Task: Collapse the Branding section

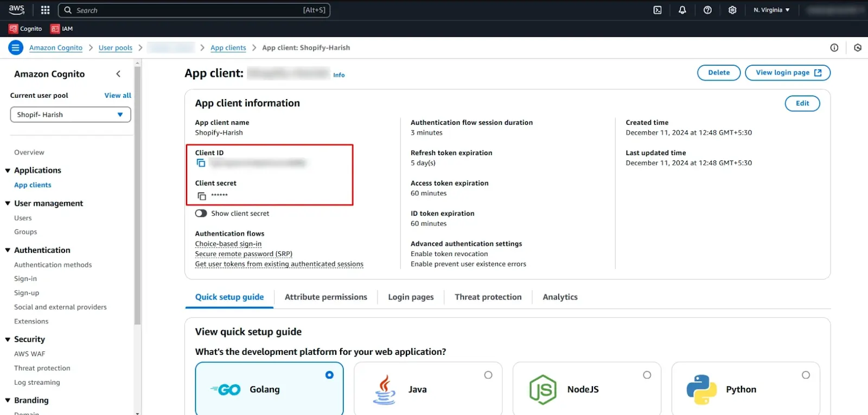Action: [8, 400]
